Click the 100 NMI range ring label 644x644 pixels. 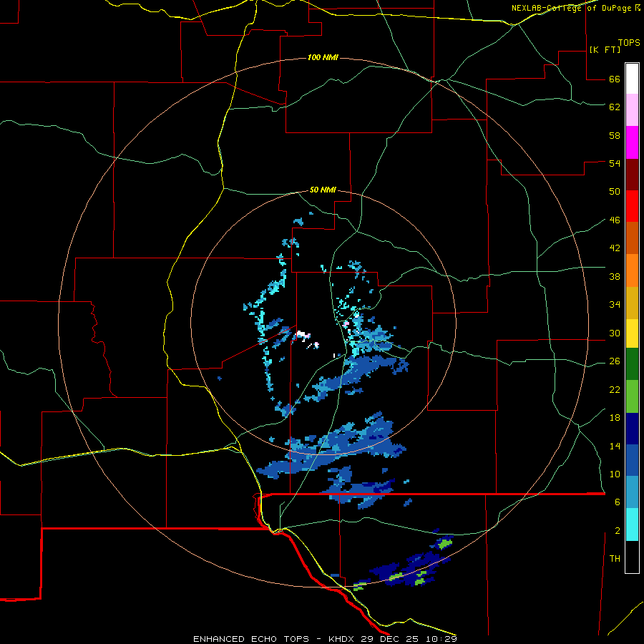pos(323,57)
